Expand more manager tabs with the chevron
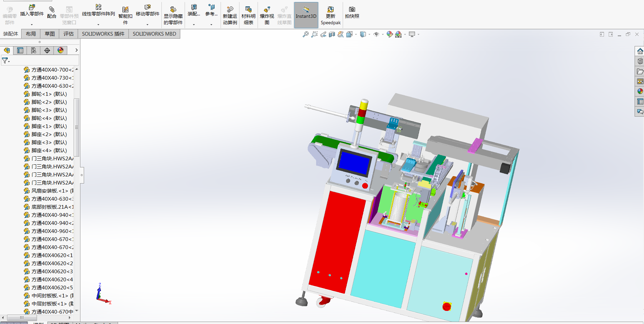Screen dimensions: 644x324 pos(76,50)
